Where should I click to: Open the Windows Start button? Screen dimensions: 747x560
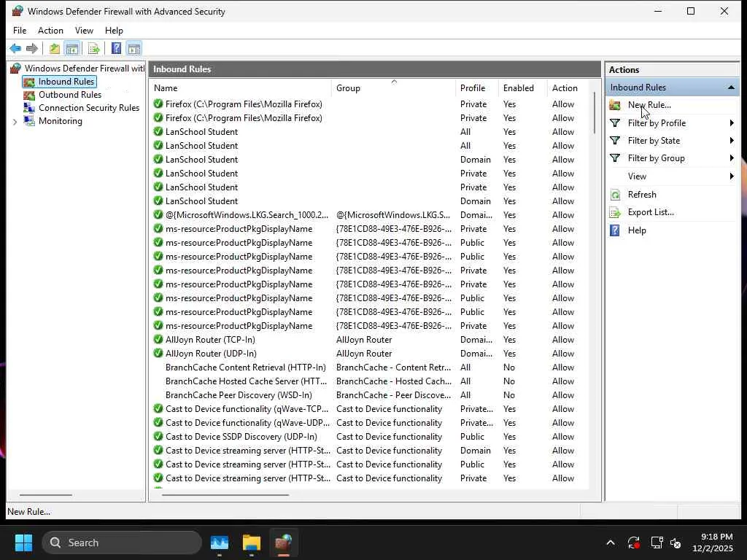point(23,542)
